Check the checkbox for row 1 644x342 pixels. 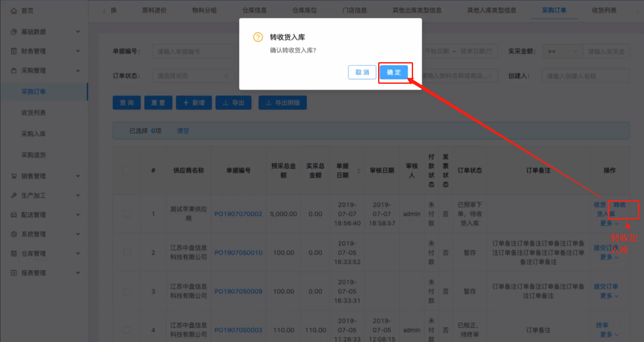(127, 214)
